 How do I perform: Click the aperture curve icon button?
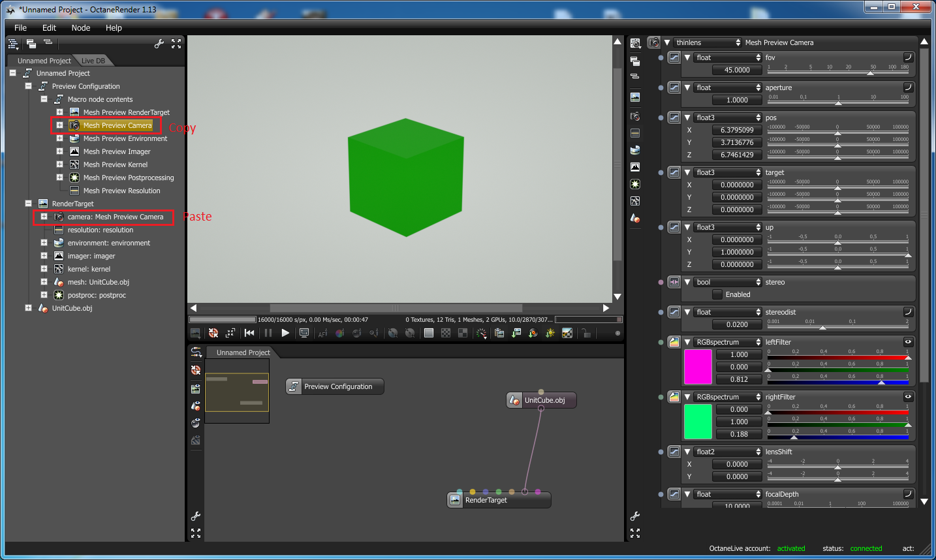pyautogui.click(x=674, y=87)
